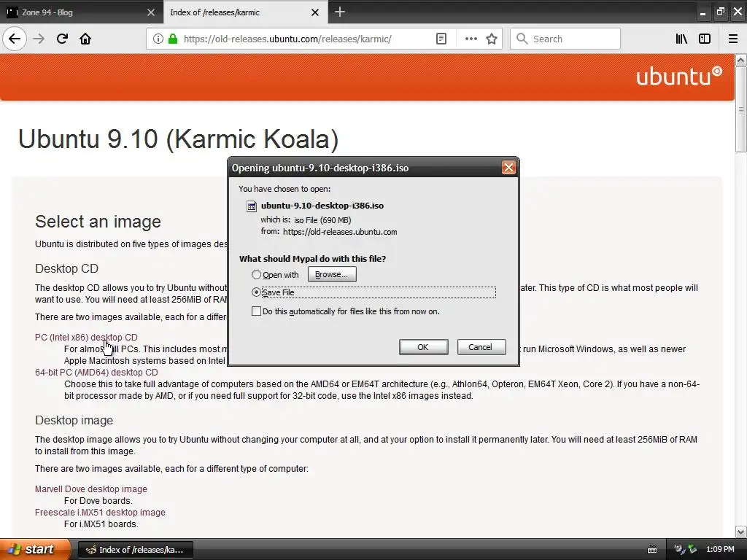Click the iso file icon in dialog
The height and width of the screenshot is (560, 747).
(x=251, y=206)
